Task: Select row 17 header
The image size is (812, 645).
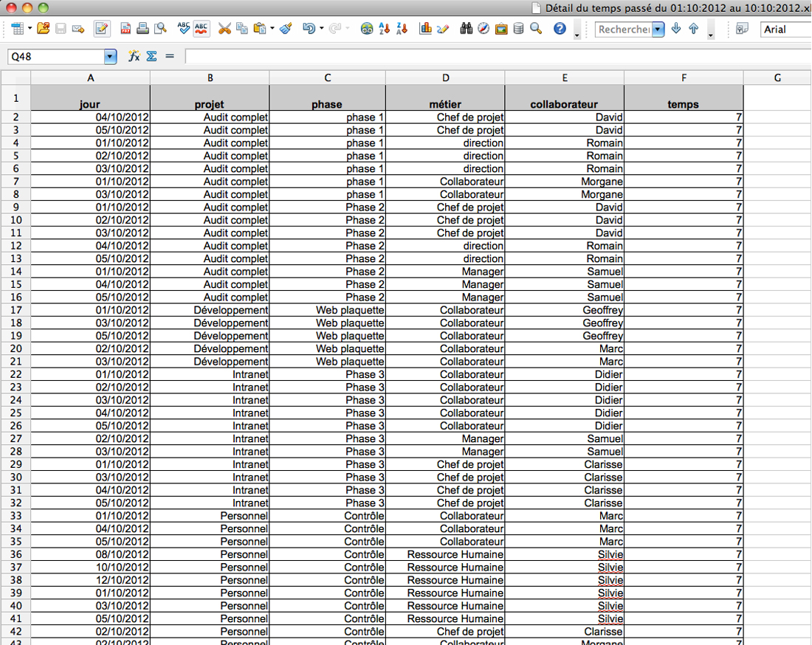Action: click(x=16, y=310)
